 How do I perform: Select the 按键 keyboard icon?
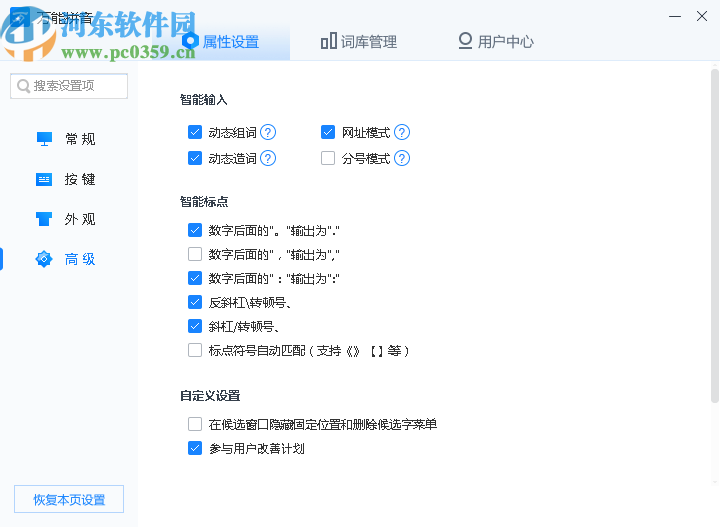pos(44,179)
